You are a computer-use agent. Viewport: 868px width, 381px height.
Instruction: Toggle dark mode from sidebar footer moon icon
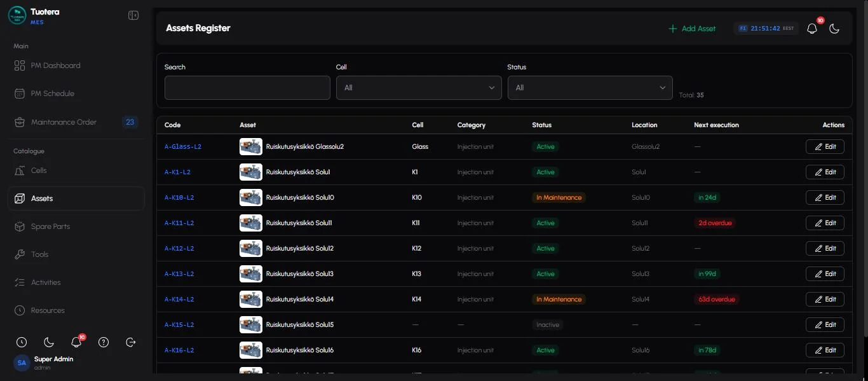(x=49, y=342)
